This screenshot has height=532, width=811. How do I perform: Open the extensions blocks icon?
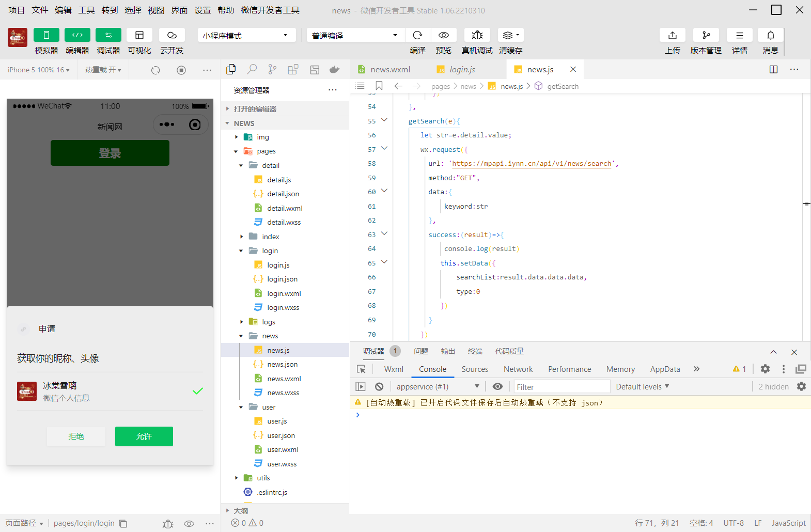pyautogui.click(x=293, y=69)
